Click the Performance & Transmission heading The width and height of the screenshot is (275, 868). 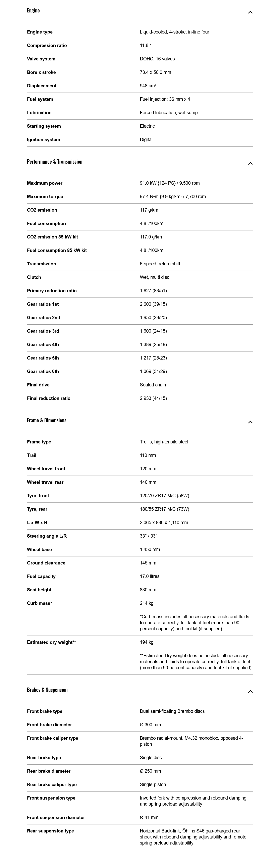[x=55, y=162]
